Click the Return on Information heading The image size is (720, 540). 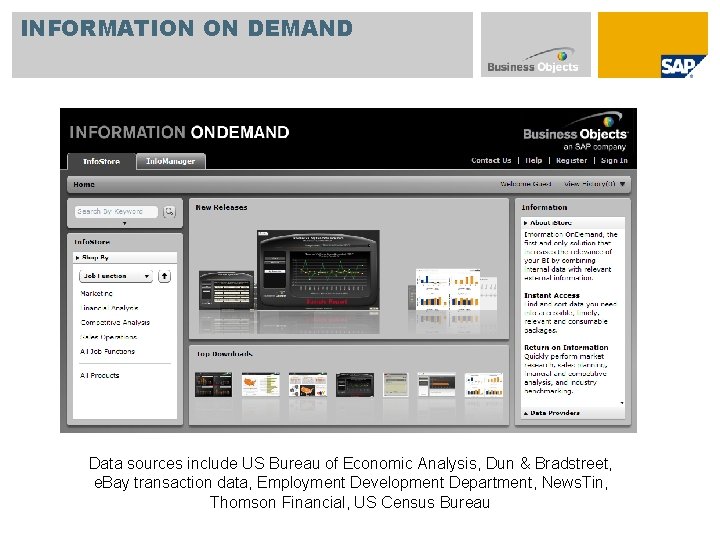pyautogui.click(x=566, y=347)
